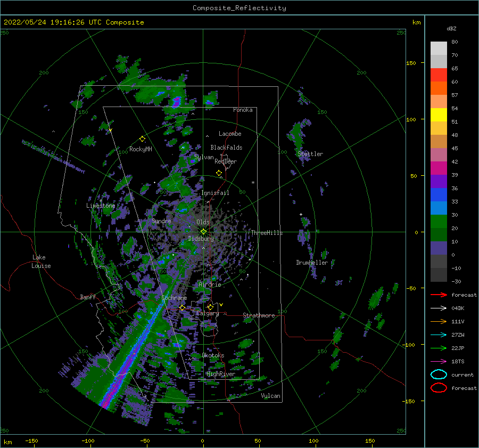Image resolution: width=479 pixels, height=448 pixels.
Task: Click the Didsbury label
Action: [x=201, y=239]
